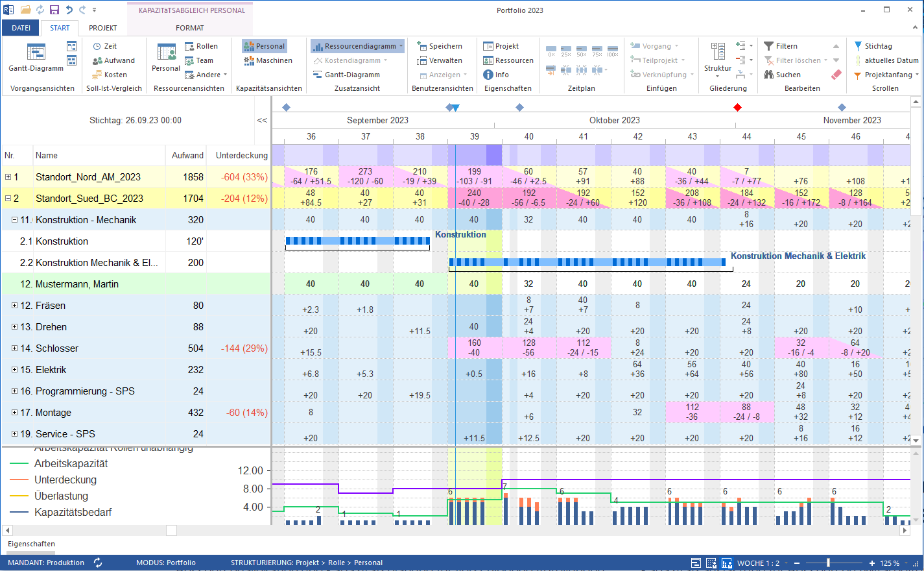Click the eraser icon in Bearbeiten group
Screen dimensions: 924x571
point(836,75)
